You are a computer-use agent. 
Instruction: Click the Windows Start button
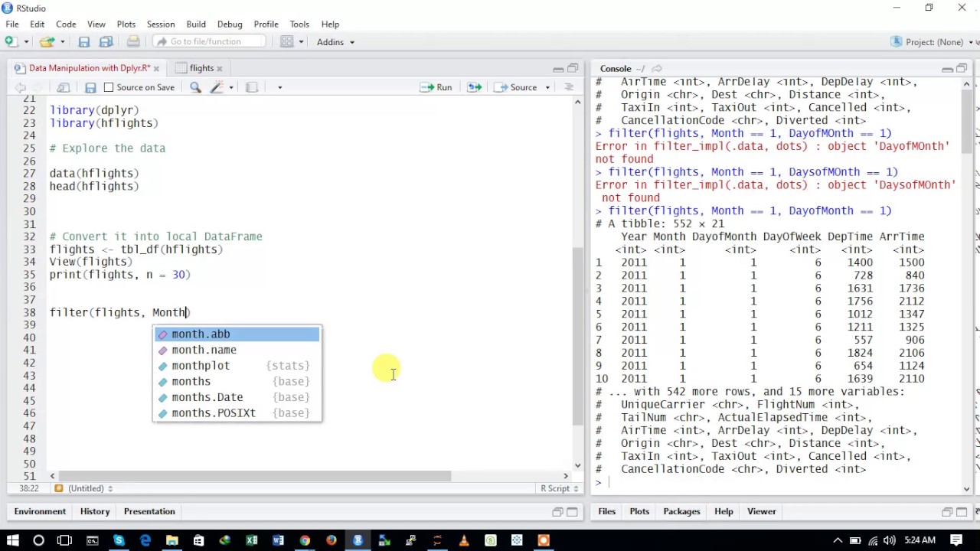coord(12,540)
